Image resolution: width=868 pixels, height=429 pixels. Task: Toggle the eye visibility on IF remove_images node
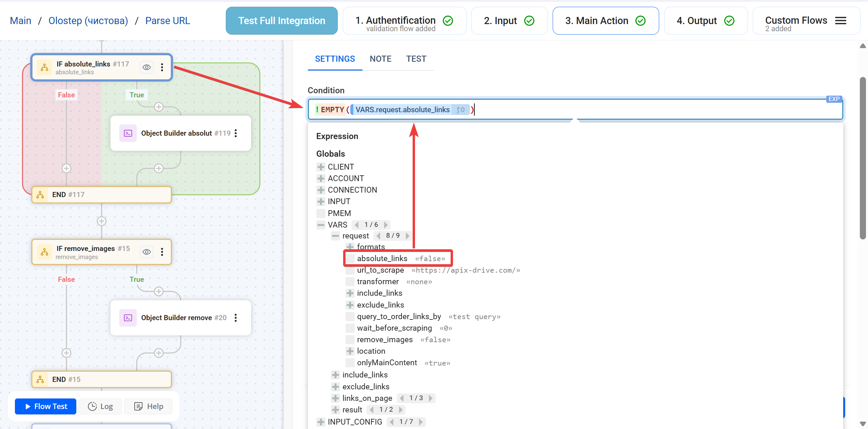pos(146,252)
